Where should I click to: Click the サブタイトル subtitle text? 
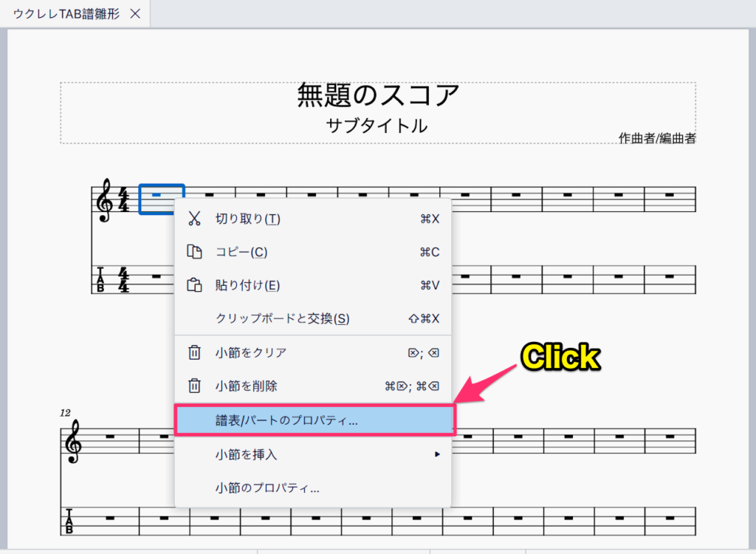377,126
